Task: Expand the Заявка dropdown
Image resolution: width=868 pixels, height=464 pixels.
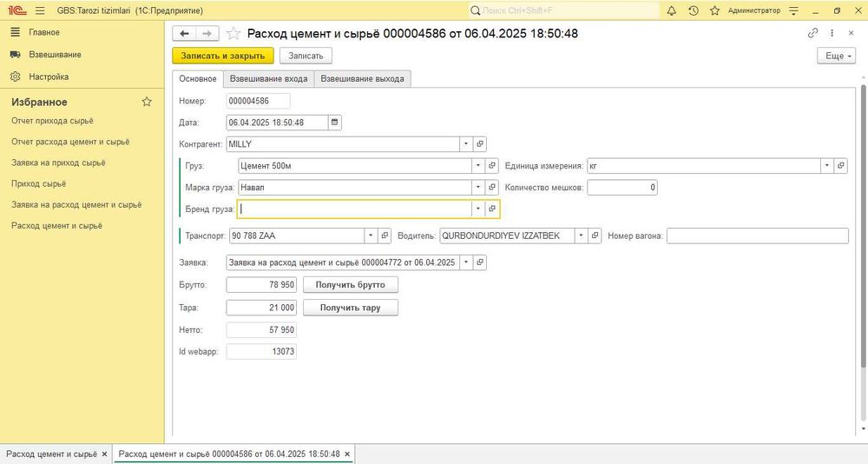Action: [466, 262]
